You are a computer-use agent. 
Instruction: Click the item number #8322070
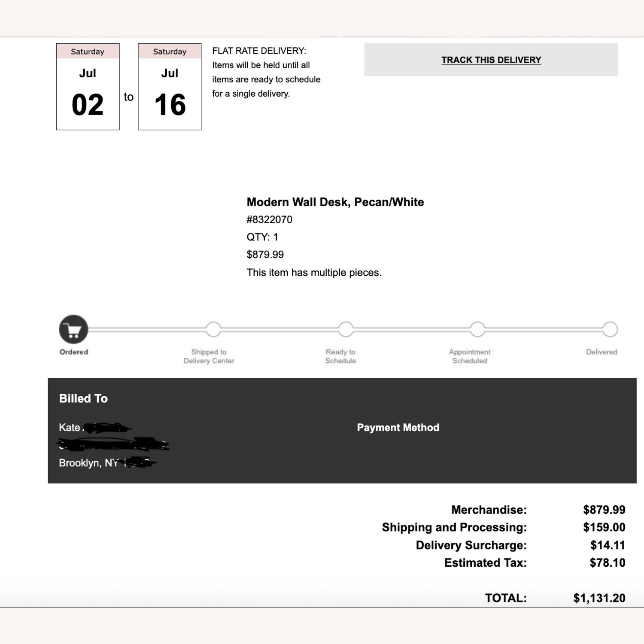pyautogui.click(x=269, y=220)
